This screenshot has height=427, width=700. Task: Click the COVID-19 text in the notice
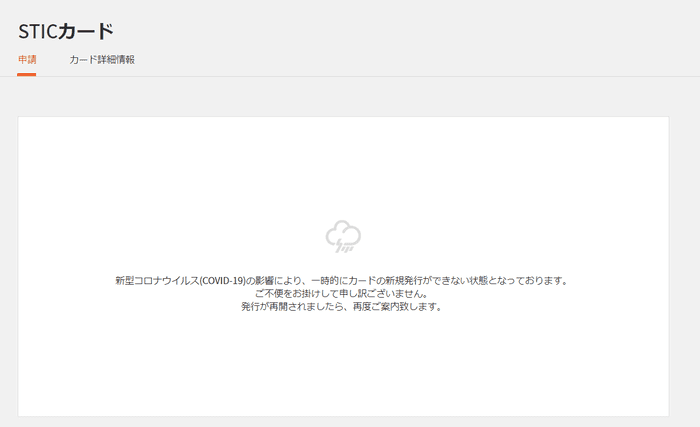point(220,281)
